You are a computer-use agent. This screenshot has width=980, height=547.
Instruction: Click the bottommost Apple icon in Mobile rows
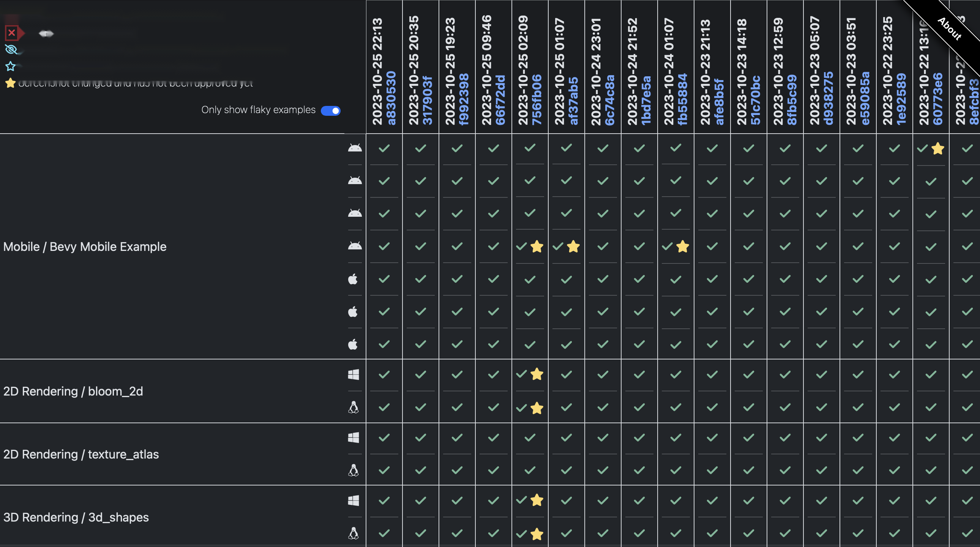click(x=353, y=344)
